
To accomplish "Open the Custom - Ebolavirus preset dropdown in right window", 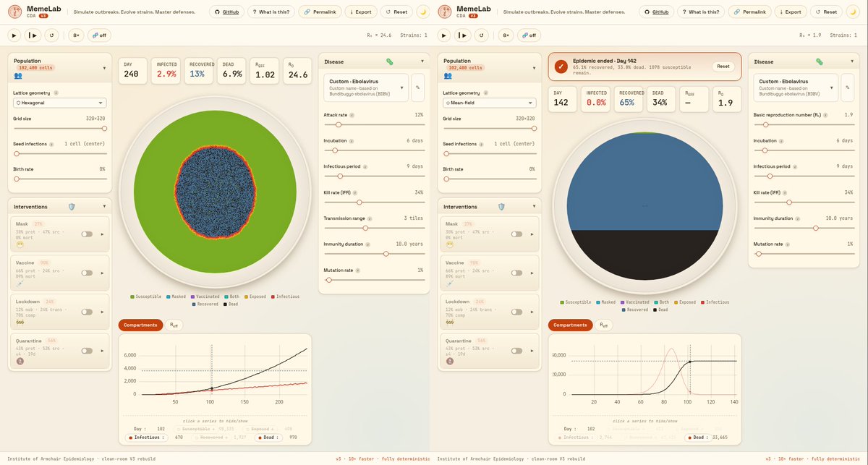I will pyautogui.click(x=796, y=87).
